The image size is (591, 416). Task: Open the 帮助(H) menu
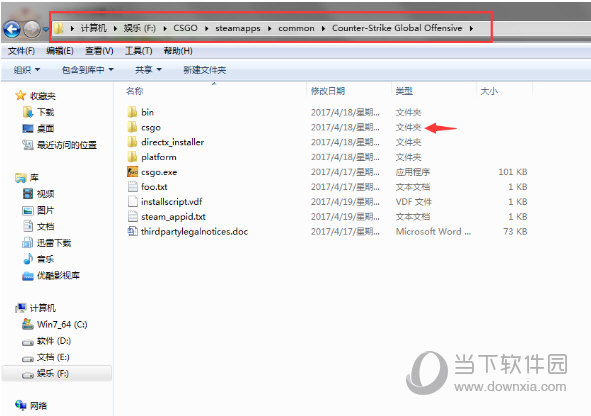pos(178,51)
